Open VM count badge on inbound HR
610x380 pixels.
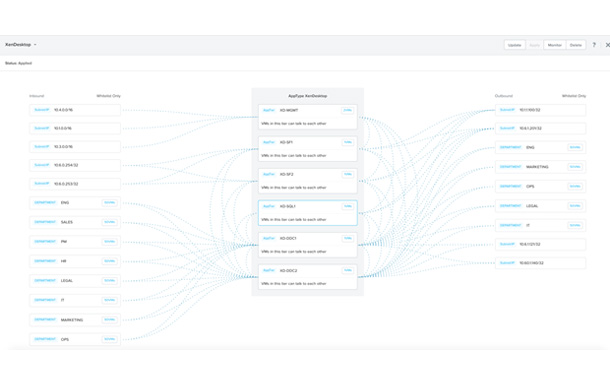coord(109,261)
